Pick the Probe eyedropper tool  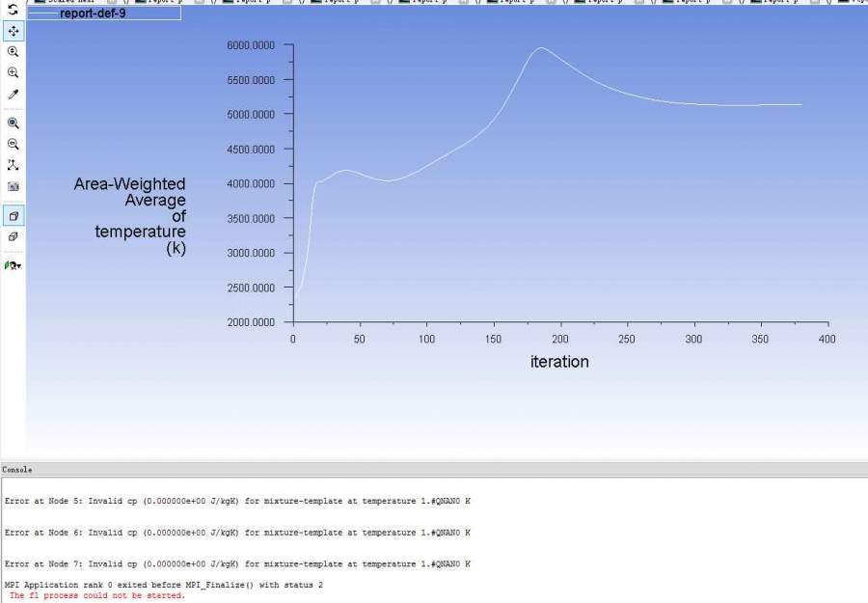[x=13, y=95]
